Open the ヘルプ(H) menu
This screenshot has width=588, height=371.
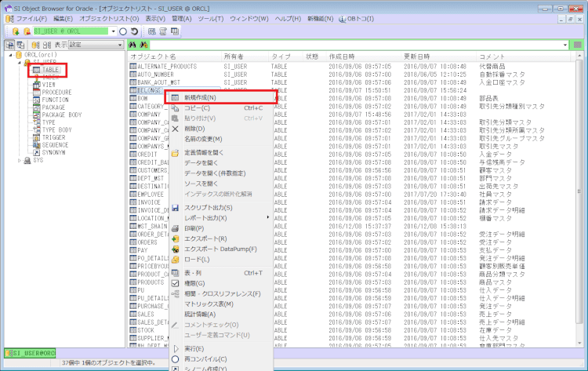[x=288, y=19]
